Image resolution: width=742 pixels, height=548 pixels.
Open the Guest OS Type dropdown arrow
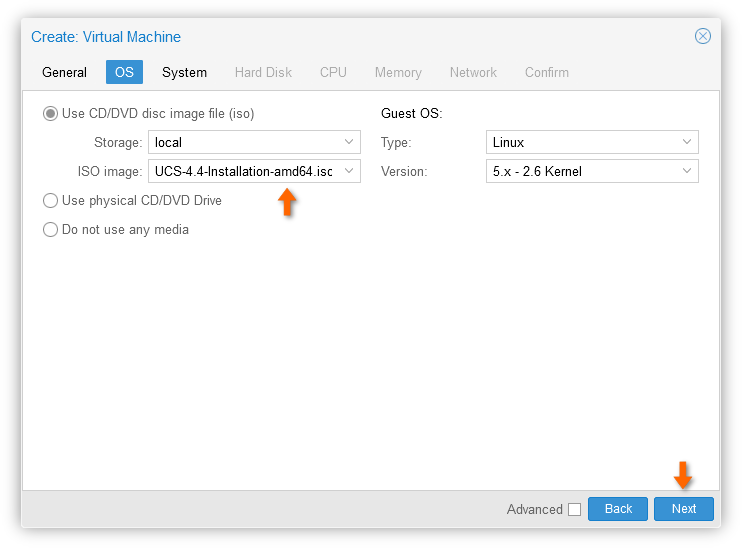[x=687, y=142]
